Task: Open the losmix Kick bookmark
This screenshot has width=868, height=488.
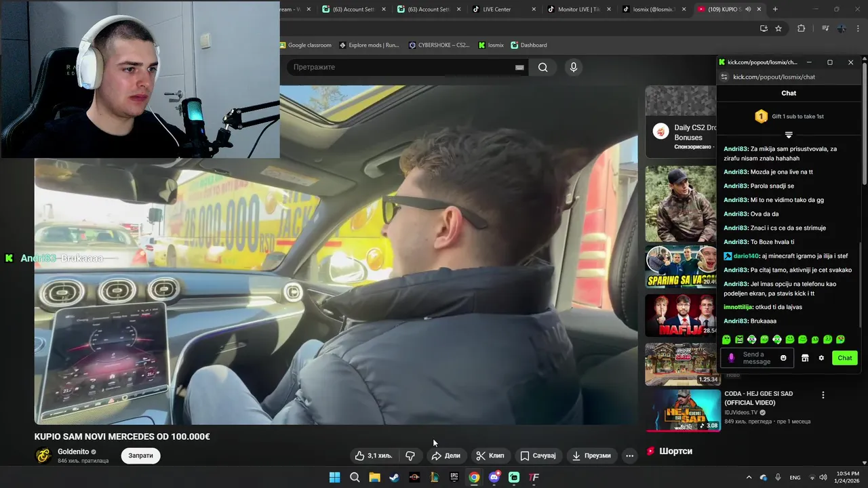Action: point(491,45)
